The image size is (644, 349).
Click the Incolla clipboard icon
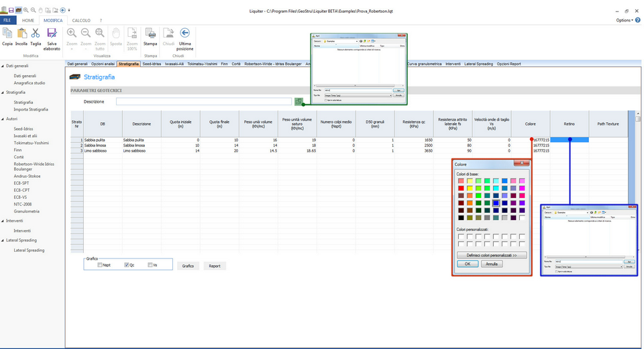point(21,34)
